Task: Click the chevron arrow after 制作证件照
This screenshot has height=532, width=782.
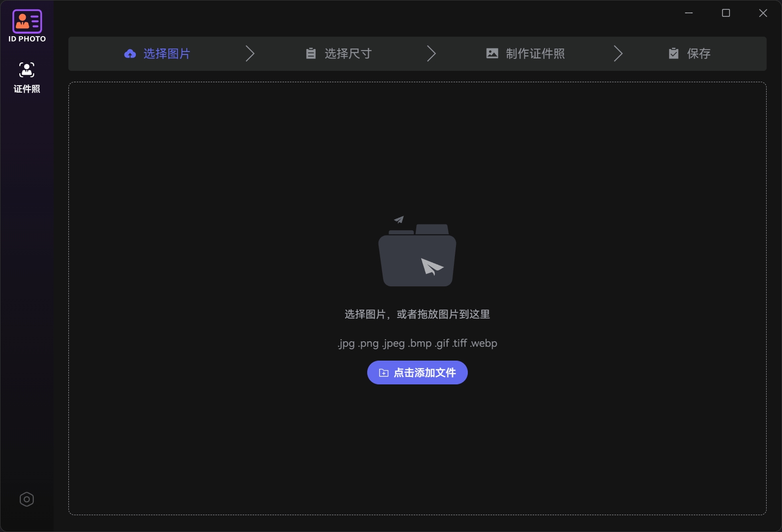Action: (618, 53)
